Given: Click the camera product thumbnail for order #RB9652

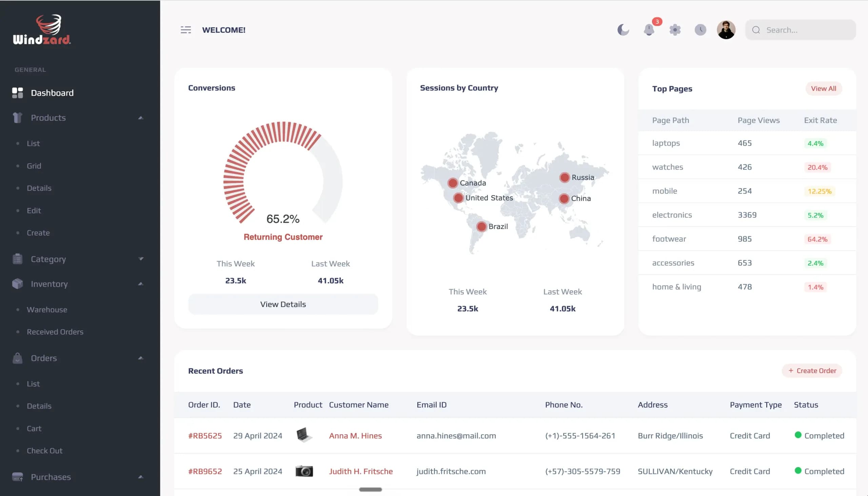Looking at the screenshot, I should click(x=304, y=471).
